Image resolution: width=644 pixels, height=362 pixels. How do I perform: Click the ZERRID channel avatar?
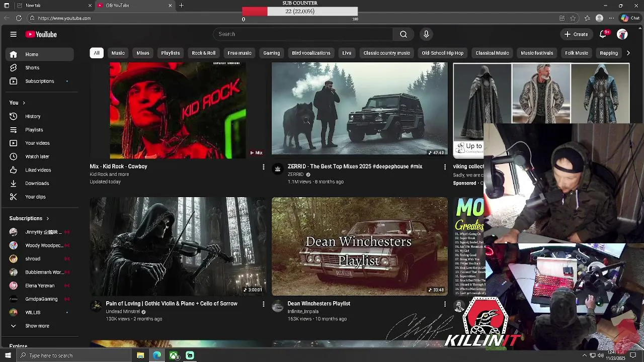tap(277, 169)
